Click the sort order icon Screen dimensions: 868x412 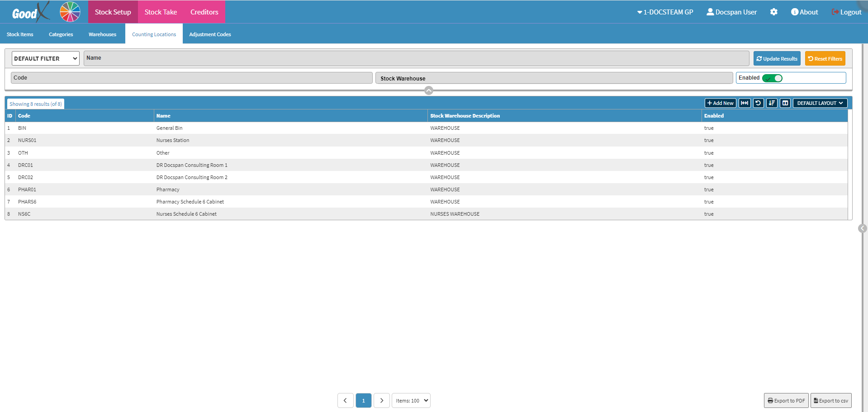click(772, 103)
